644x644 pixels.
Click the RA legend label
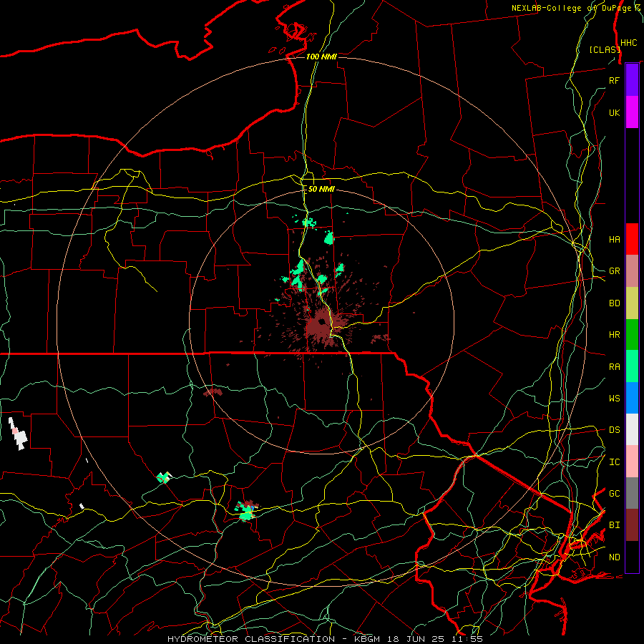(614, 366)
